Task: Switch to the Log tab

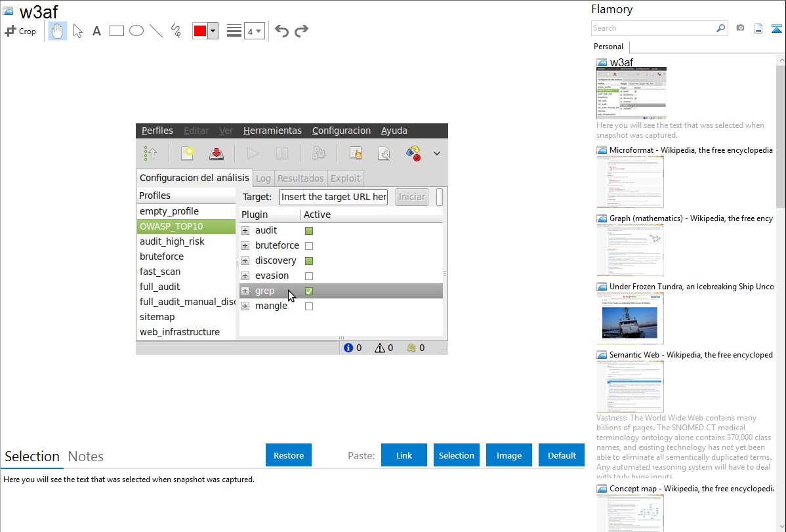Action: [x=263, y=178]
